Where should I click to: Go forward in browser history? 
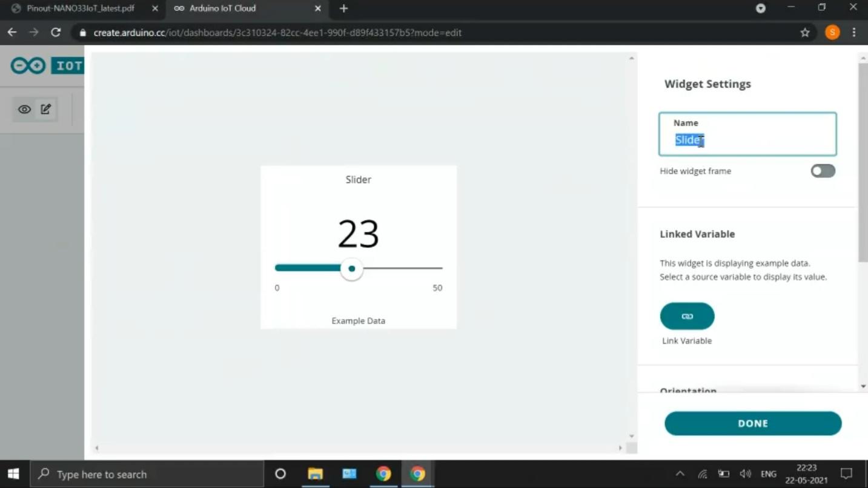[34, 33]
